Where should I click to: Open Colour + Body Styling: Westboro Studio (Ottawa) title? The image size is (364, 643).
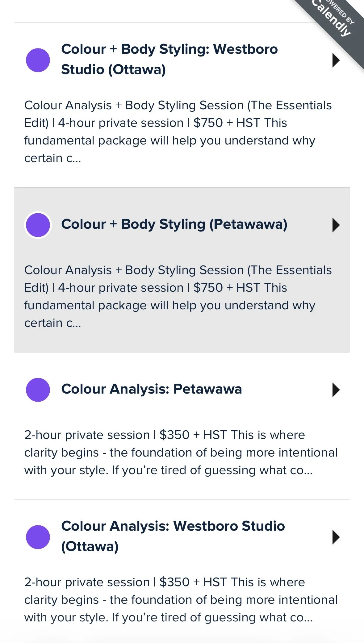(169, 49)
